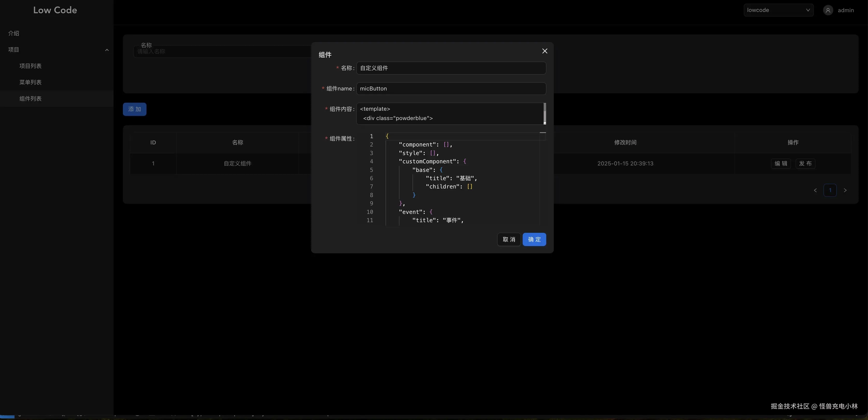Screen dimensions: 868x420
Task: Select page 1 in pagination
Action: tap(830, 191)
